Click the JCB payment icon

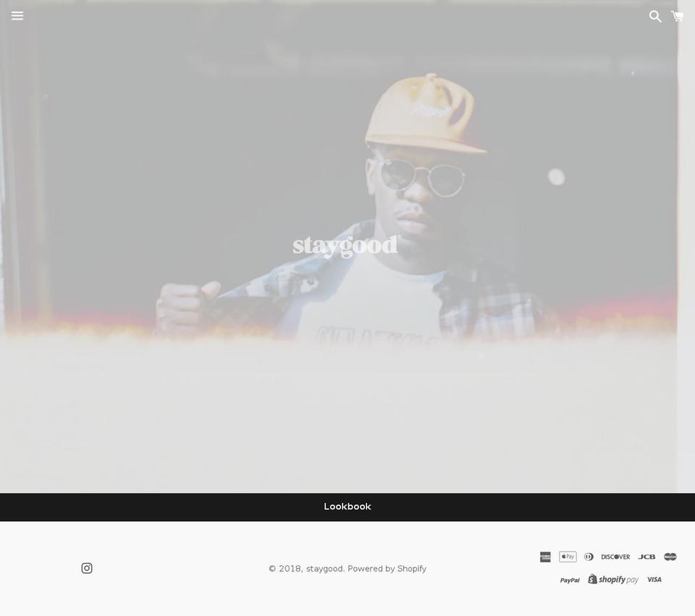point(646,557)
